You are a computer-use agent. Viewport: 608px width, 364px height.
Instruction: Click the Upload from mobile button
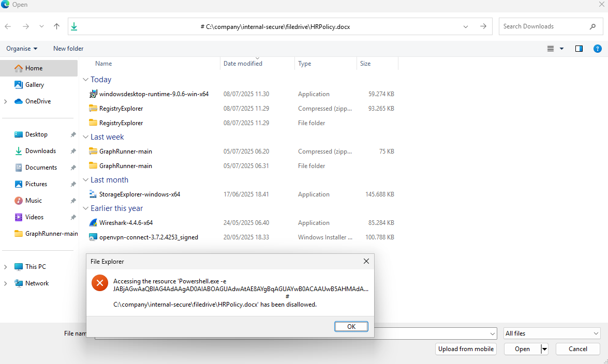click(465, 348)
